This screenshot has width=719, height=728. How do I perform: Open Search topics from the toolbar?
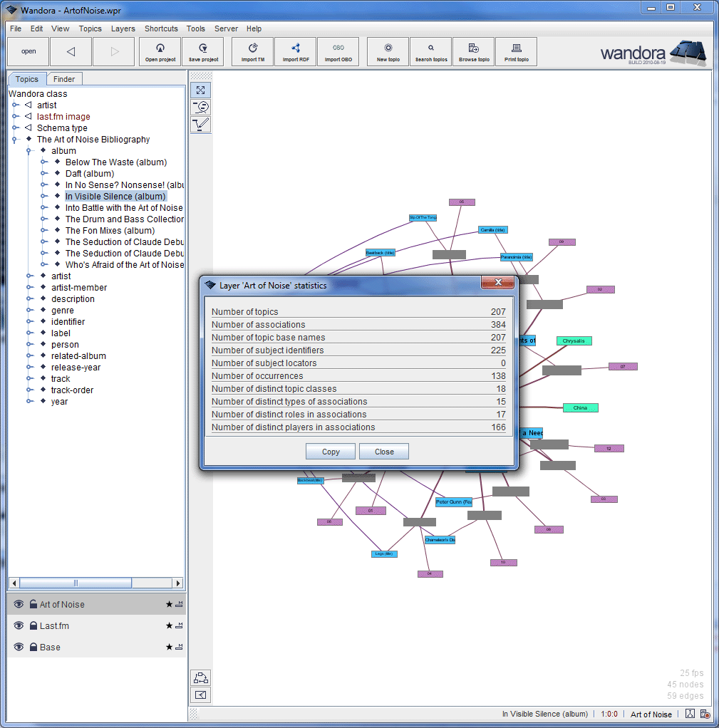[430, 51]
